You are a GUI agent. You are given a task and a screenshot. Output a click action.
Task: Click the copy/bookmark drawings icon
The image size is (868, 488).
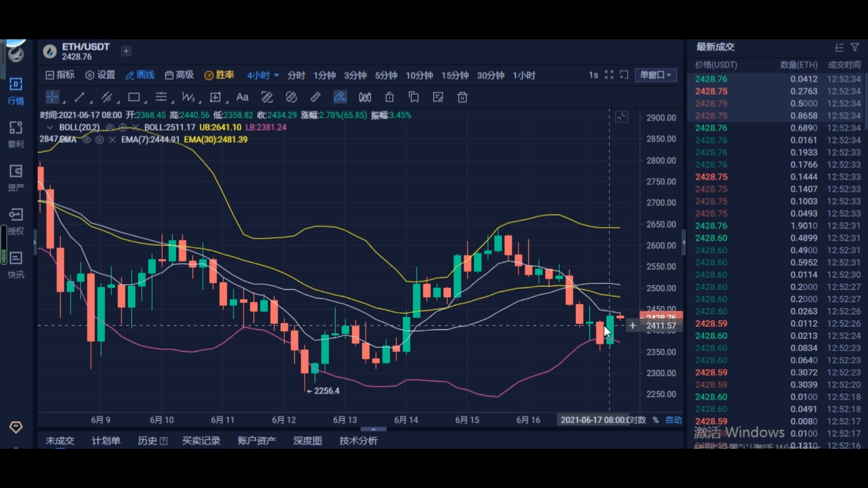click(x=414, y=97)
